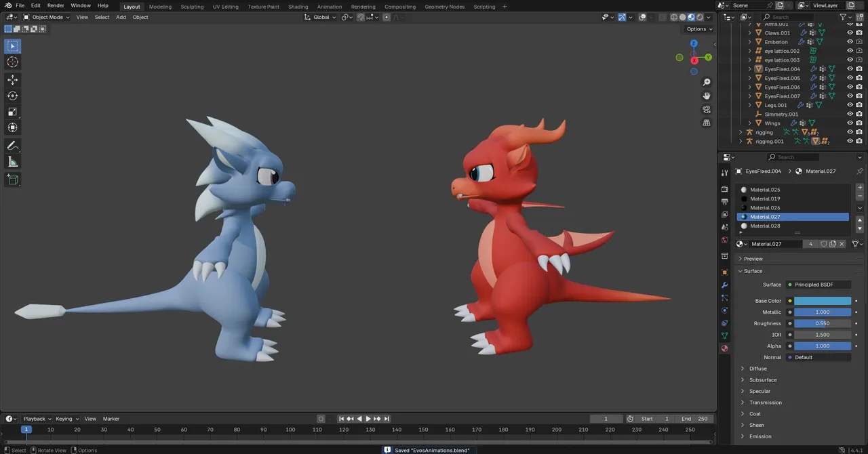The width and height of the screenshot is (868, 454).
Task: Toggle the camera view icon in the viewport
Action: [x=707, y=109]
